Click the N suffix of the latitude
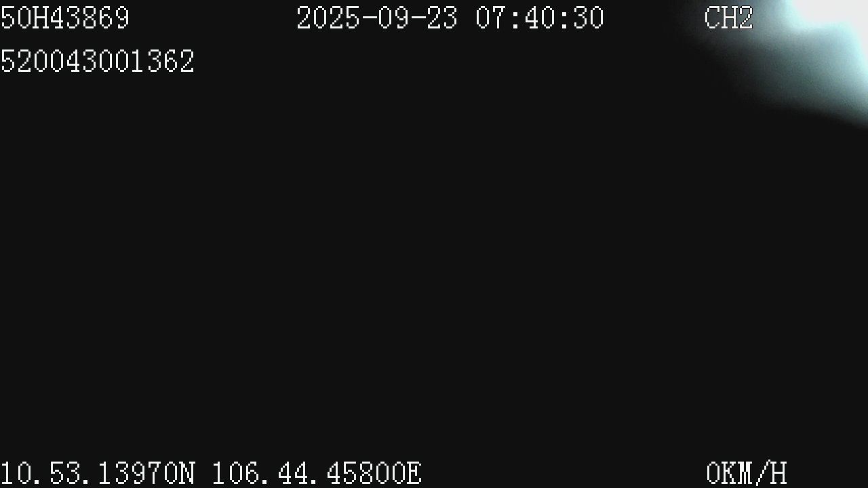 187,473
